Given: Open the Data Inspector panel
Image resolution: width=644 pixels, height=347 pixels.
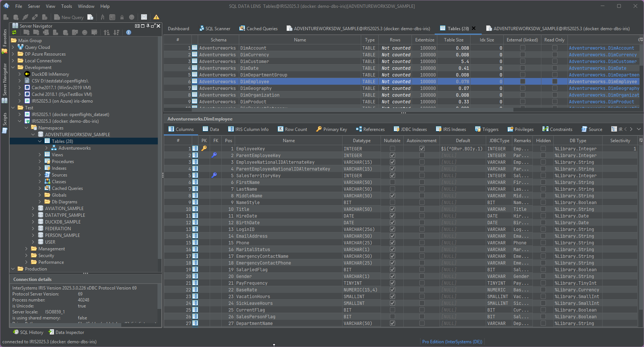Looking at the screenshot, I should [x=66, y=332].
